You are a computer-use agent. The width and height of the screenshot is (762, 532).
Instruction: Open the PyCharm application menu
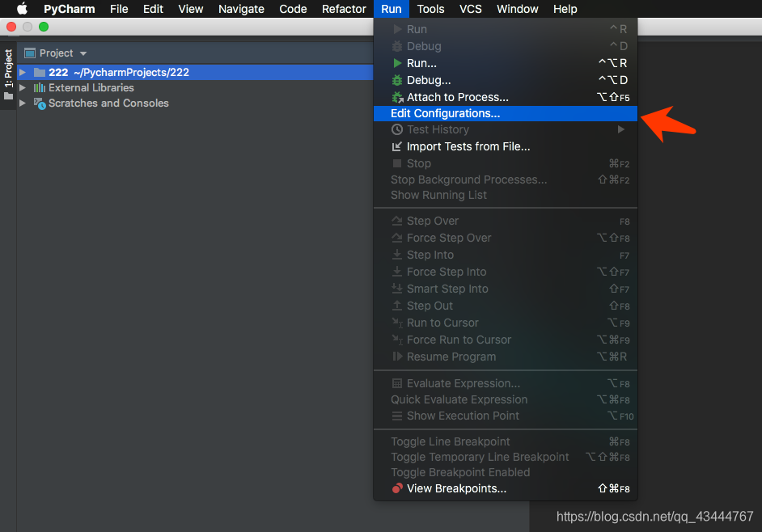point(69,9)
